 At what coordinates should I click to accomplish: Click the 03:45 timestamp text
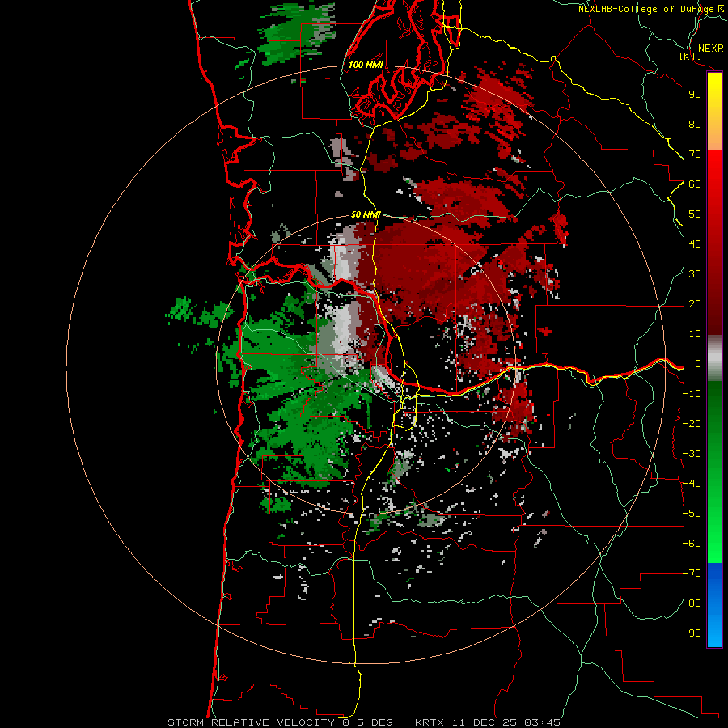click(542, 722)
